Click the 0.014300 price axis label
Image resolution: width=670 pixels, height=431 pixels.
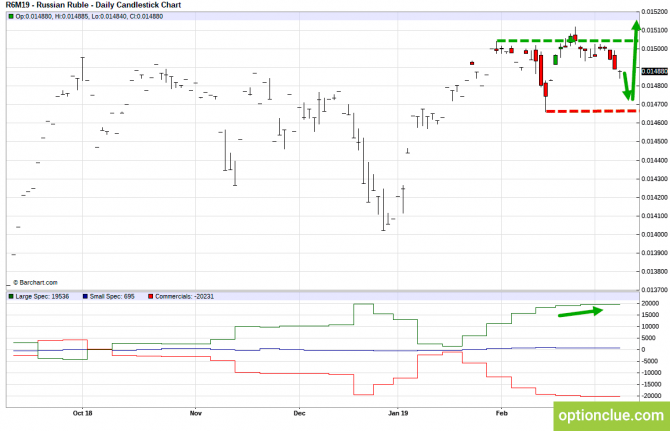(655, 179)
